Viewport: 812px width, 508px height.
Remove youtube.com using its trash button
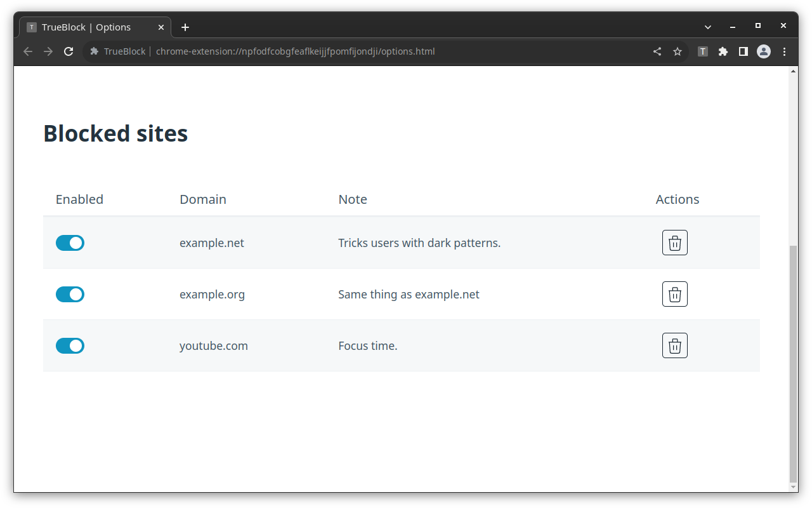click(674, 345)
